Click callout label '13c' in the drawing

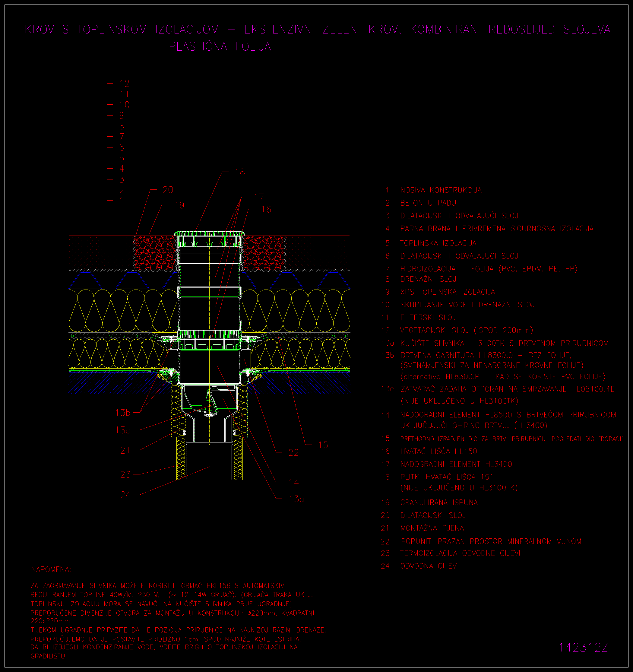(122, 430)
